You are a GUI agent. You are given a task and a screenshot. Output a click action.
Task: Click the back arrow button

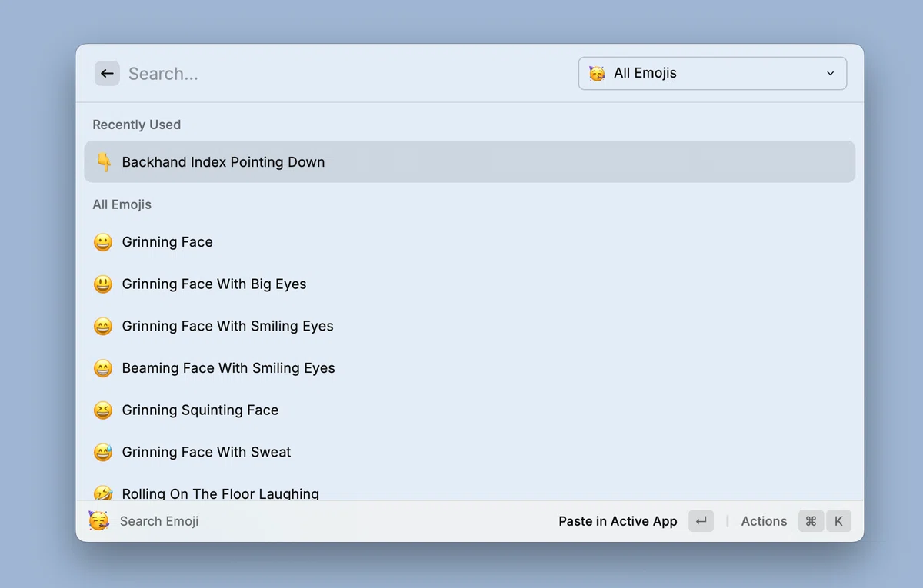point(107,74)
